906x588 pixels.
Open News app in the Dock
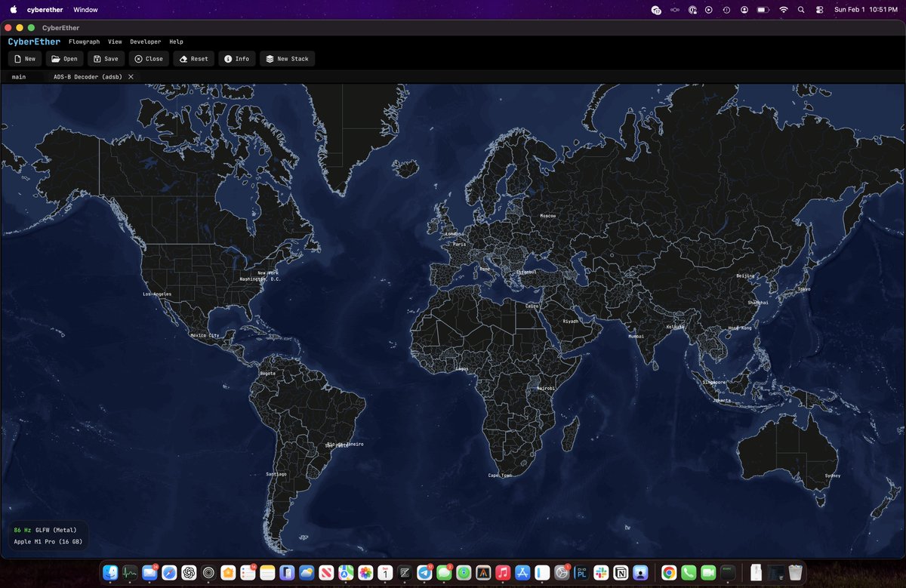[326, 572]
